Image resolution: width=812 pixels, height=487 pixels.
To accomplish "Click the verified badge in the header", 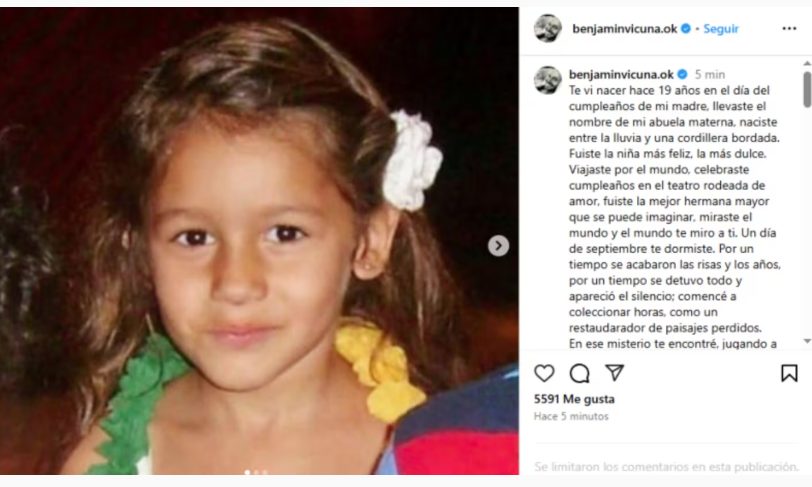I will (x=686, y=28).
